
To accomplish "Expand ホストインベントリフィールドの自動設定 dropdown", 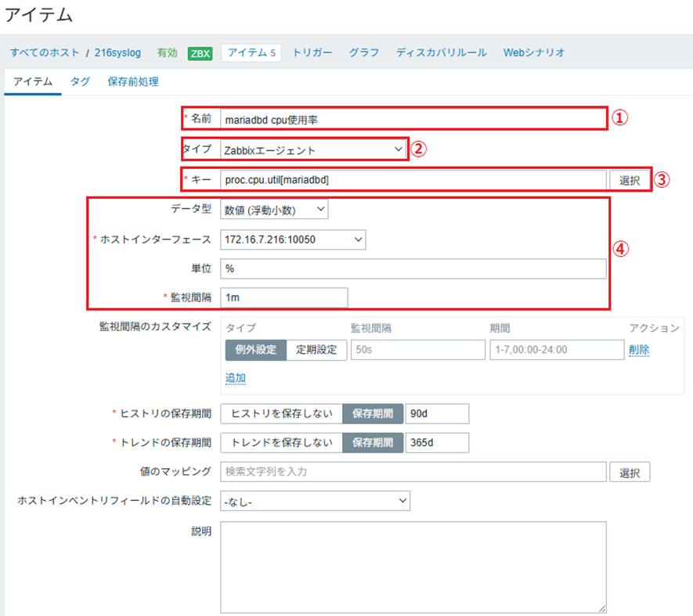I will click(x=315, y=500).
